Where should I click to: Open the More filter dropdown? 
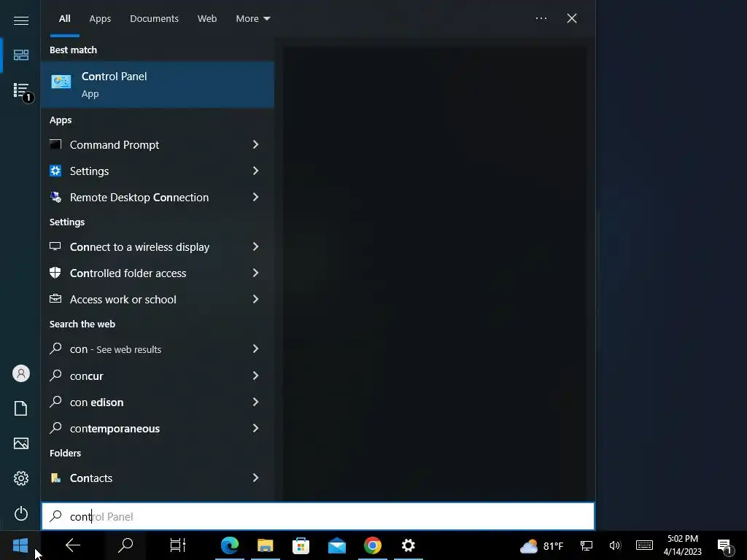(253, 18)
